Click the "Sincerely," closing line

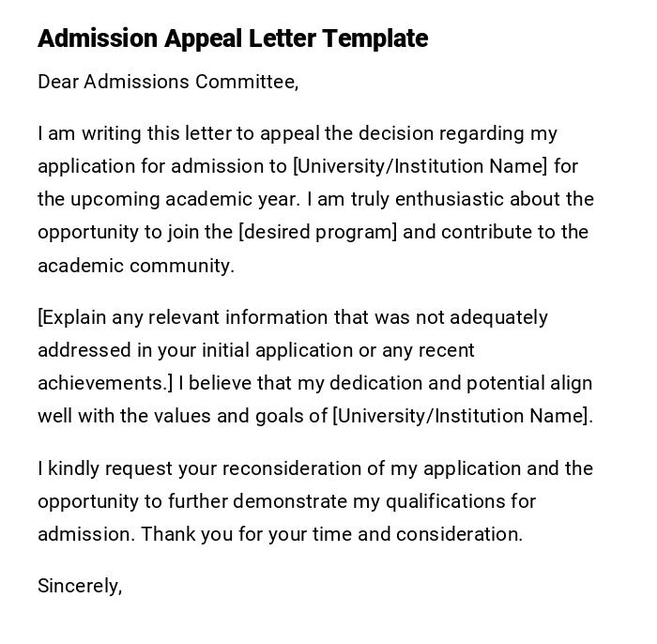click(80, 586)
